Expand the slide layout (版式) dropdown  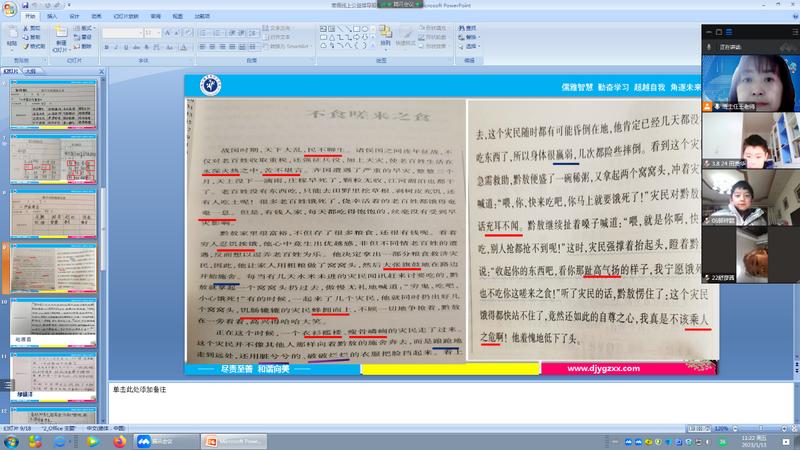tap(86, 29)
